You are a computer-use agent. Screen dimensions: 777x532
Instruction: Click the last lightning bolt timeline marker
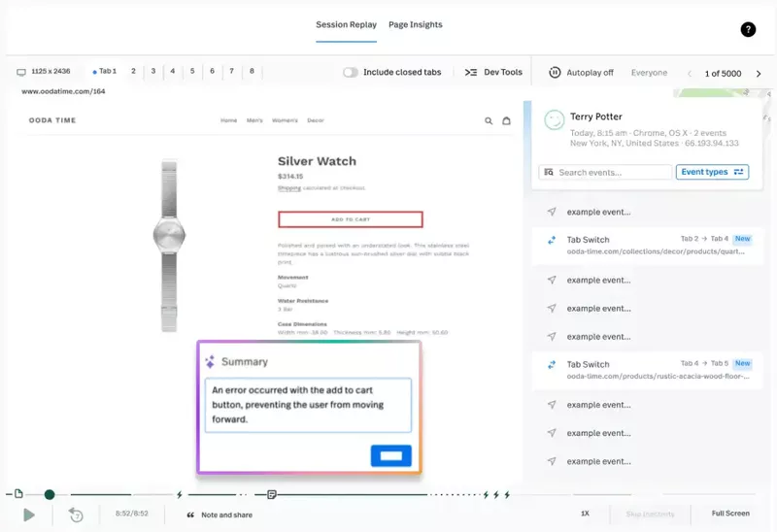click(x=507, y=494)
